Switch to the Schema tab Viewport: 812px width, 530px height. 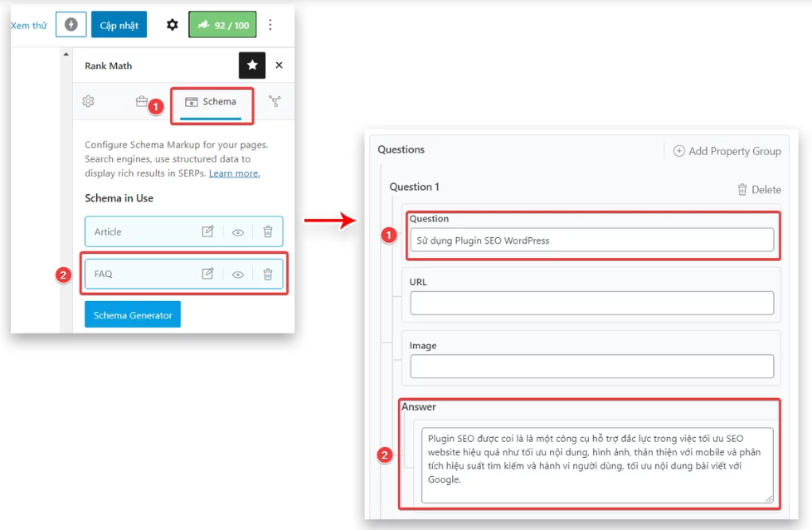tap(211, 101)
